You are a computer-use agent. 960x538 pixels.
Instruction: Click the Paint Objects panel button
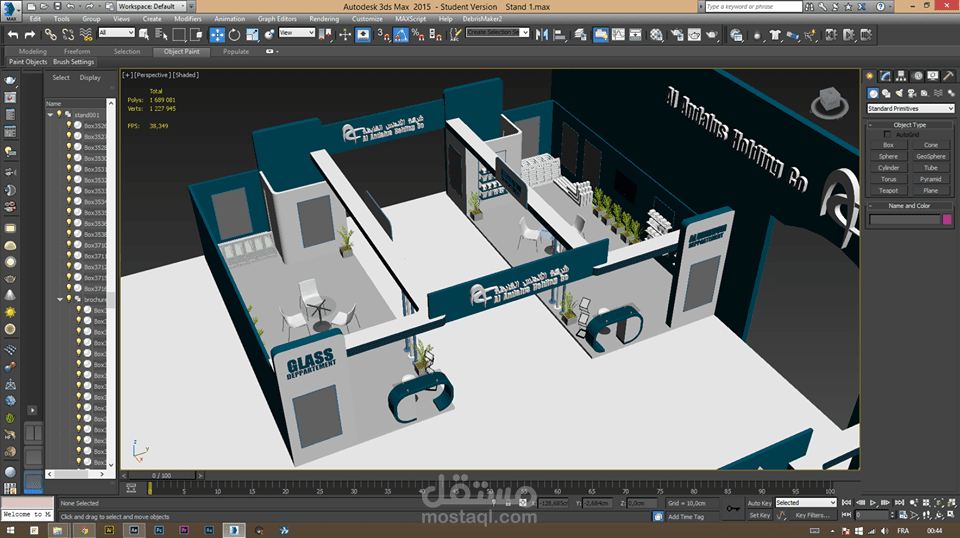click(x=28, y=62)
